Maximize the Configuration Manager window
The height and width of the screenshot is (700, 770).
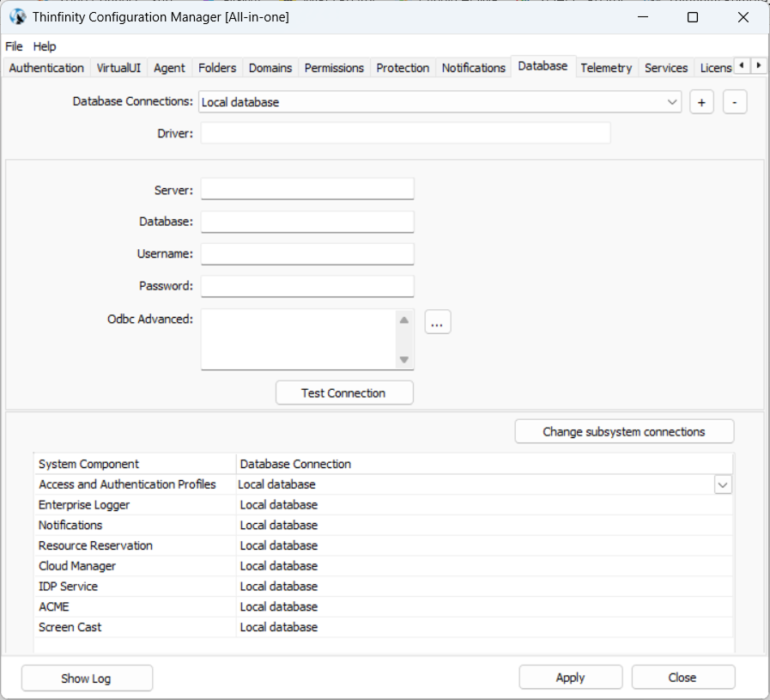[693, 17]
